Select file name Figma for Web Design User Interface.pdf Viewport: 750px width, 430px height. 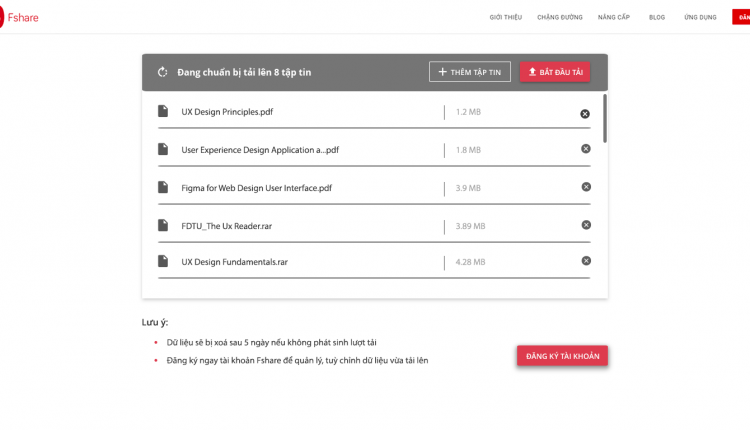click(256, 188)
